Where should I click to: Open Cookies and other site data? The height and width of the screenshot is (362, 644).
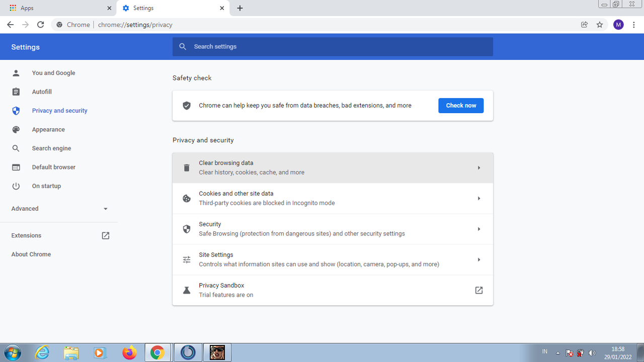click(333, 199)
